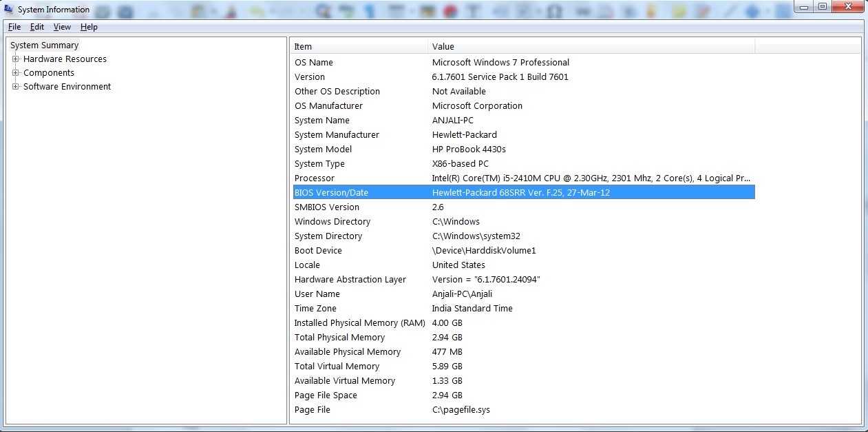This screenshot has height=432, width=868.
Task: Expand the Components tree node
Action: coord(15,73)
